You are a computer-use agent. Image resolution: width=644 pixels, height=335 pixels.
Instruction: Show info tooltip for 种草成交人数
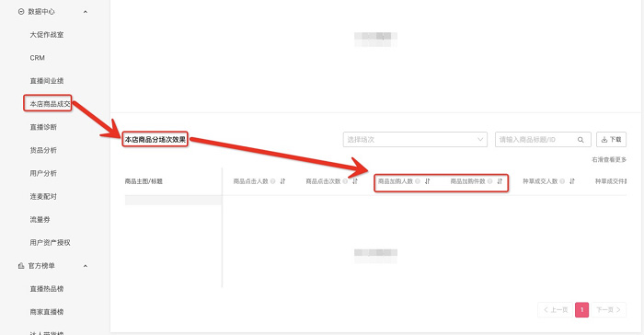pyautogui.click(x=562, y=181)
